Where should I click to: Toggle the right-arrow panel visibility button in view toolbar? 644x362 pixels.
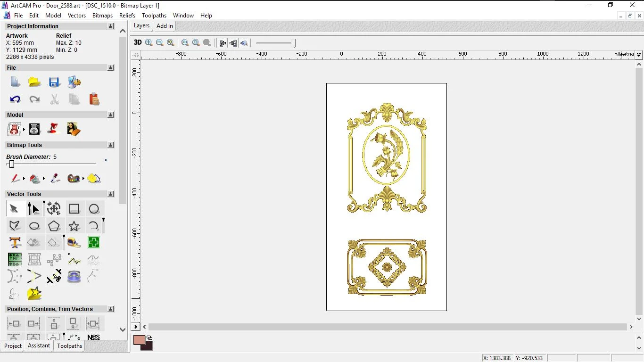tap(233, 43)
